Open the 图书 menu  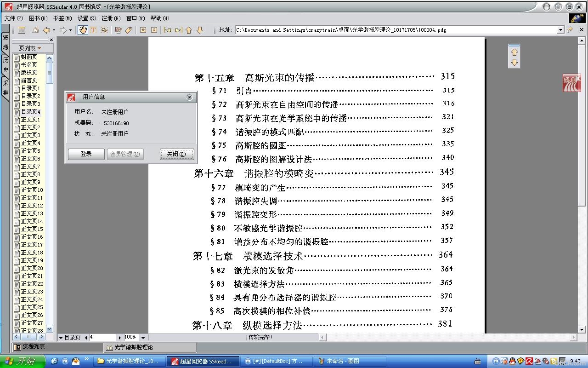click(38, 18)
